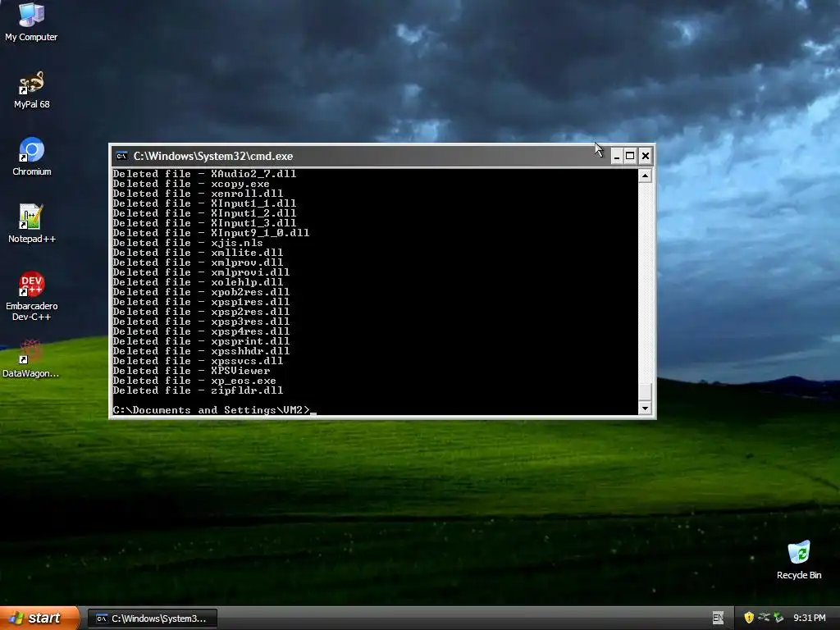Click the line 'Deleted file - xmlprovi.dll'
Image resolution: width=840 pixels, height=630 pixels.
pos(201,272)
